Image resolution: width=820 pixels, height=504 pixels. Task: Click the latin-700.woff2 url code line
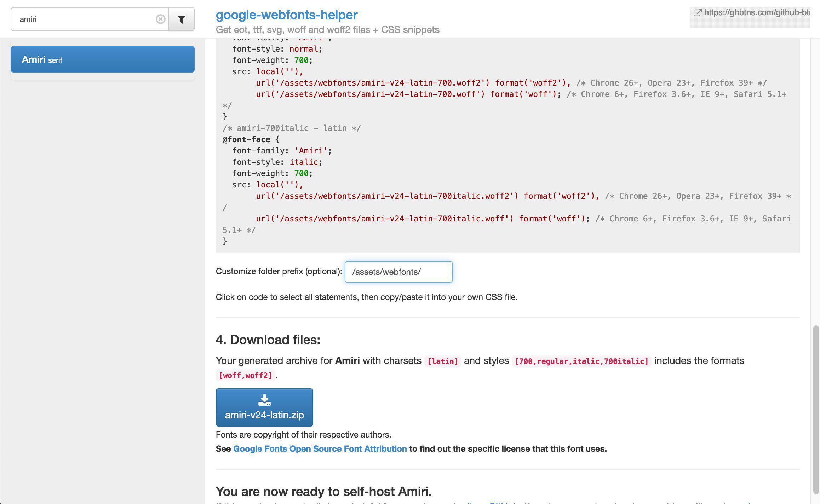coord(413,83)
